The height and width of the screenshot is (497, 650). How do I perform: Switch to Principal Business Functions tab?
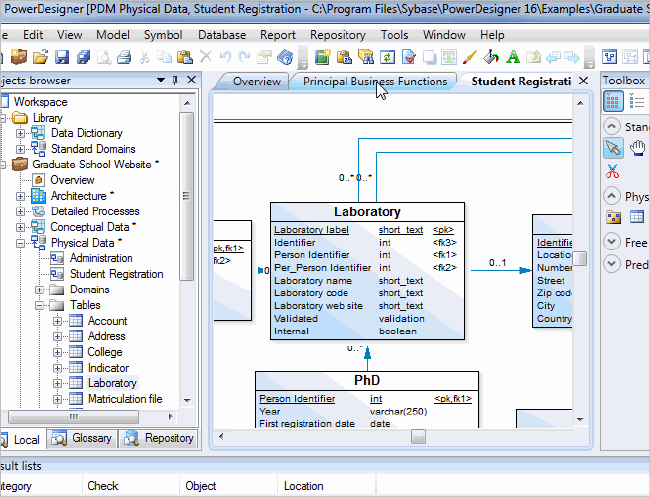(375, 81)
